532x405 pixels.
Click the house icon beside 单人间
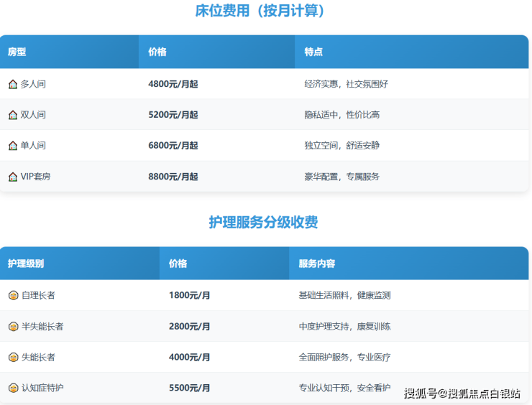[x=12, y=146]
